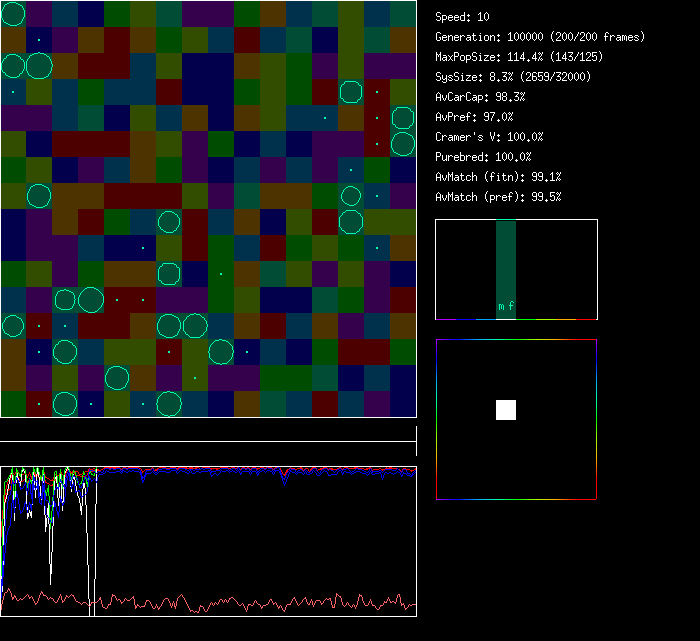Viewport: 700px width, 641px height.
Task: Click the circle in the grid's top-left corner
Action: (13, 14)
